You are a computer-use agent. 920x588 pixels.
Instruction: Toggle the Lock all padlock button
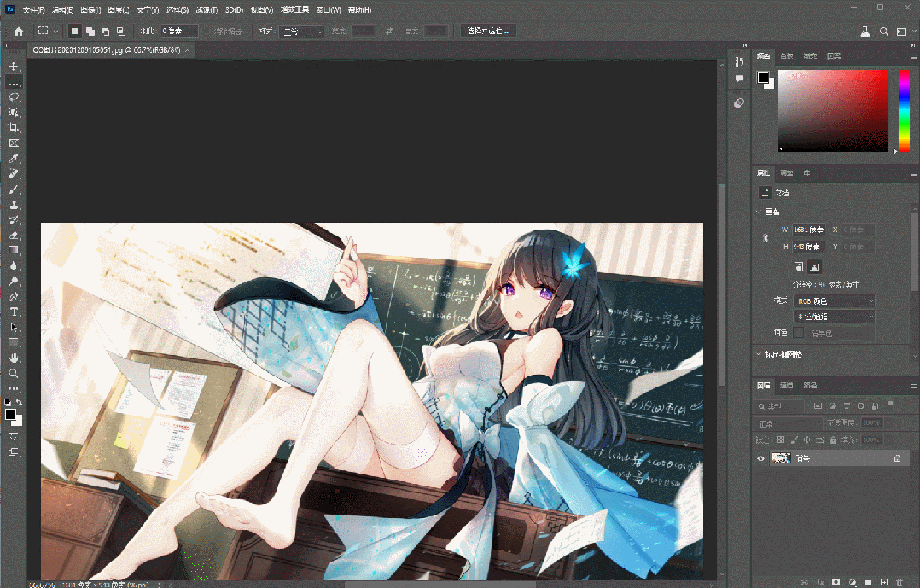[x=833, y=440]
